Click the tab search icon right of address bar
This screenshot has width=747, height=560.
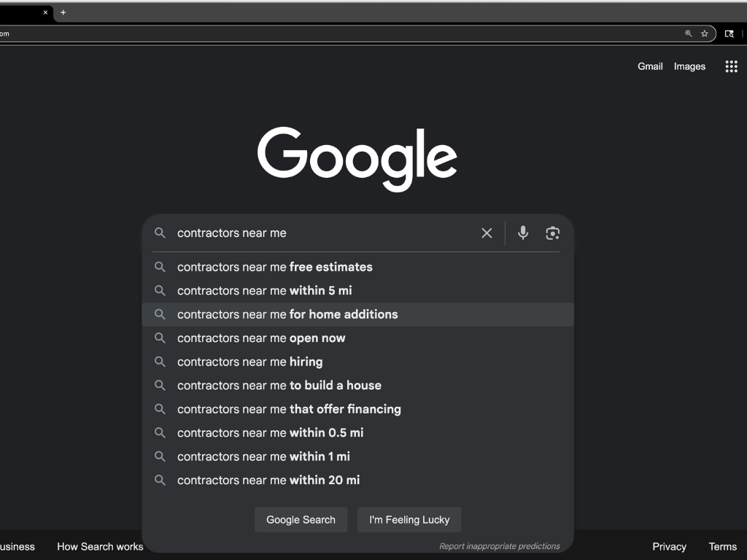tap(729, 34)
